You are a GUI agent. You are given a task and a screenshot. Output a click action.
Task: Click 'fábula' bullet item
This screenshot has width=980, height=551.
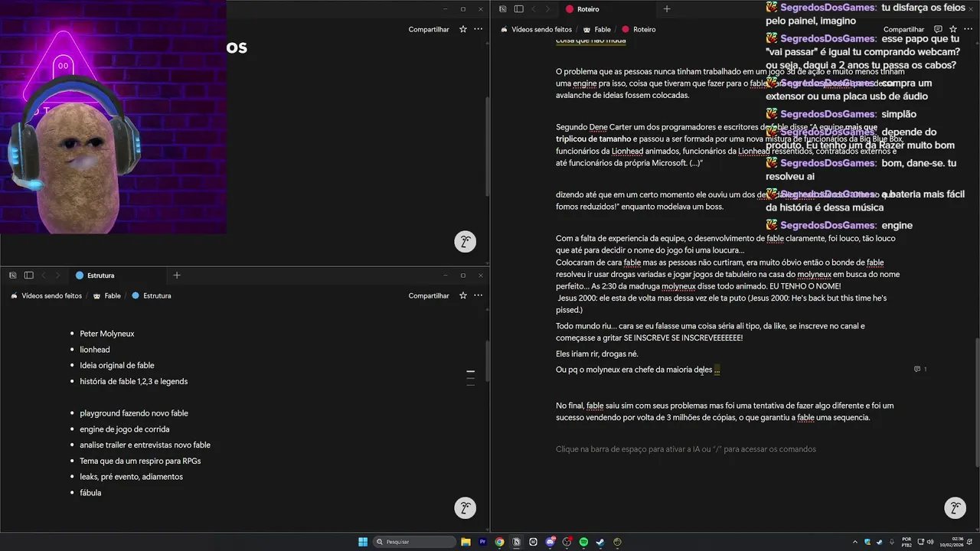tap(90, 493)
